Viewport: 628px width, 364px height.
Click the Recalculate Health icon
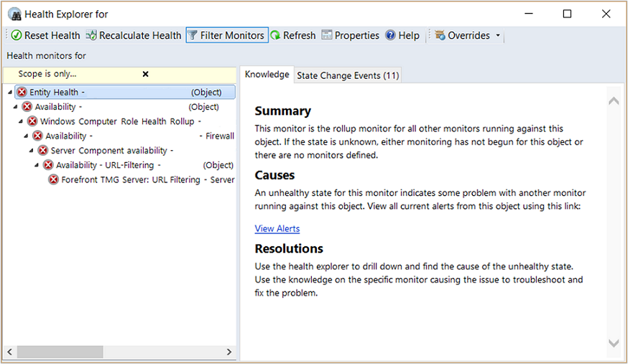coord(91,35)
